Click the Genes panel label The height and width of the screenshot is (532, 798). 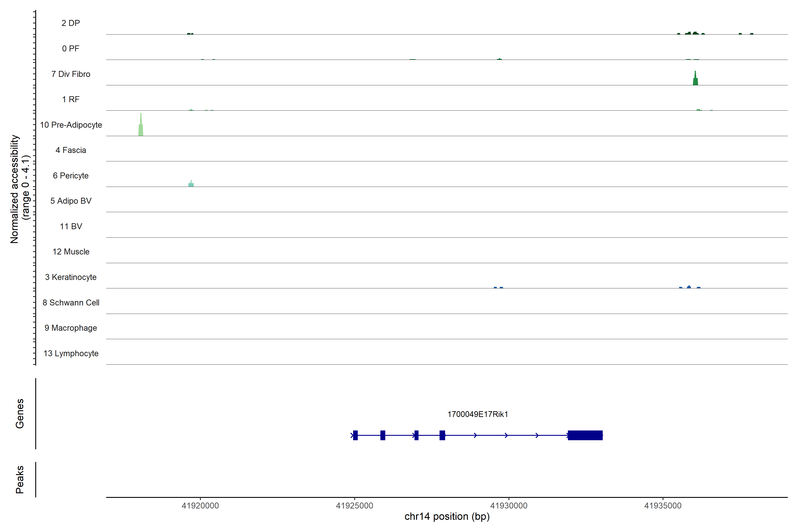tap(20, 414)
